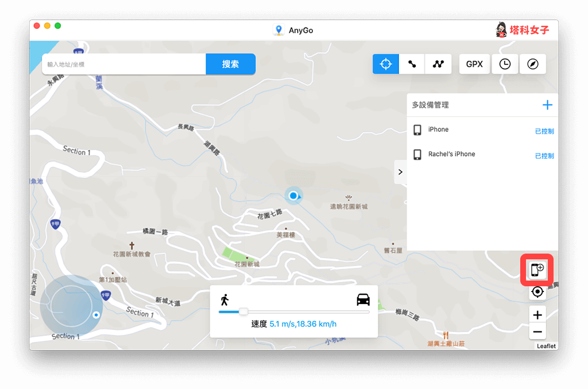588x389 pixels.
Task: Center map on current location icon
Action: tap(537, 292)
